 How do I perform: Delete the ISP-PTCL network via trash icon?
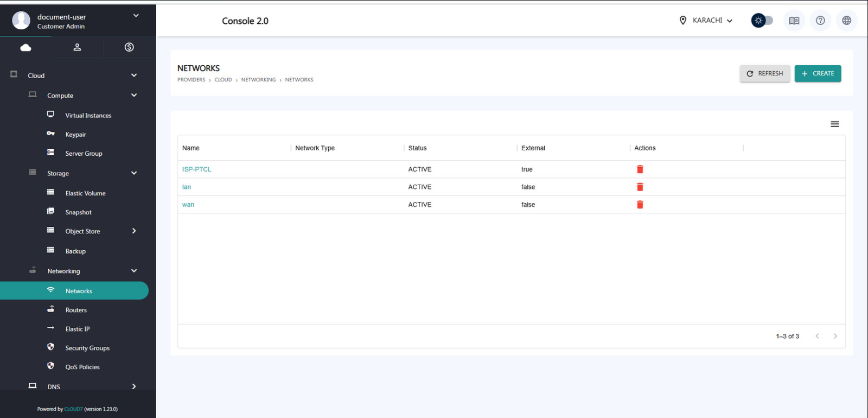[x=640, y=169]
